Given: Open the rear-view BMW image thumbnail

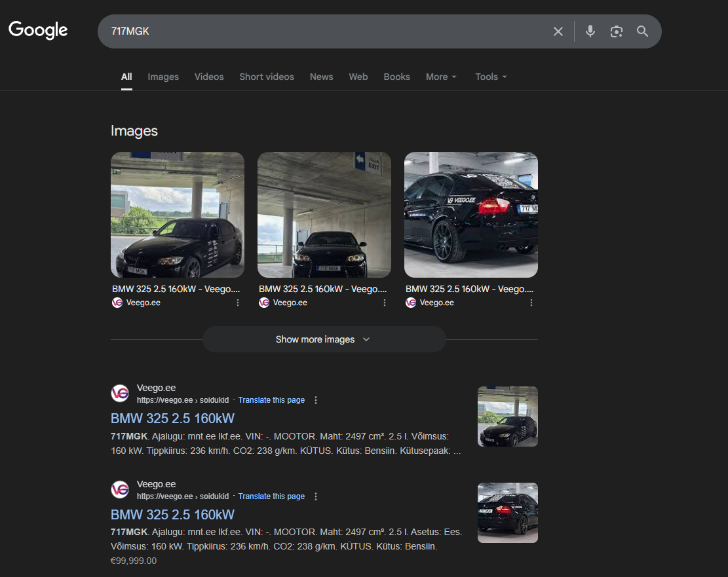Looking at the screenshot, I should [x=470, y=215].
